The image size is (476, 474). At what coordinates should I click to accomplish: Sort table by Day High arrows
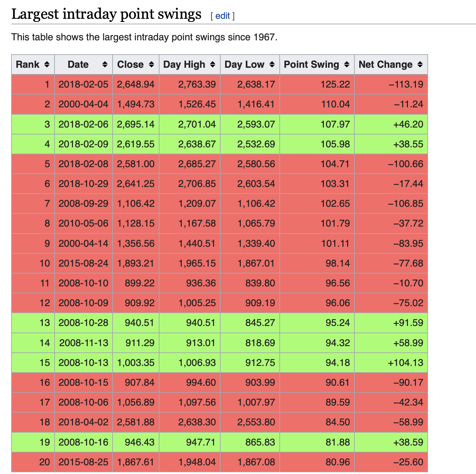click(x=213, y=65)
